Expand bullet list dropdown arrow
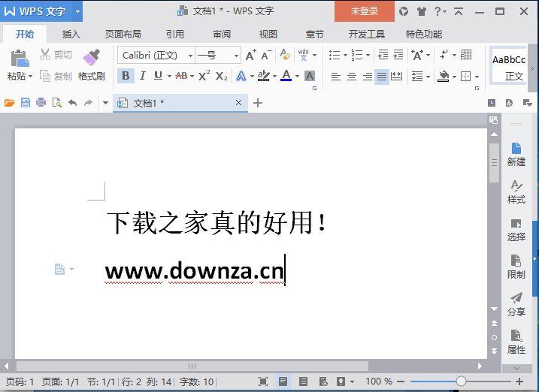This screenshot has width=539, height=392. 345,55
